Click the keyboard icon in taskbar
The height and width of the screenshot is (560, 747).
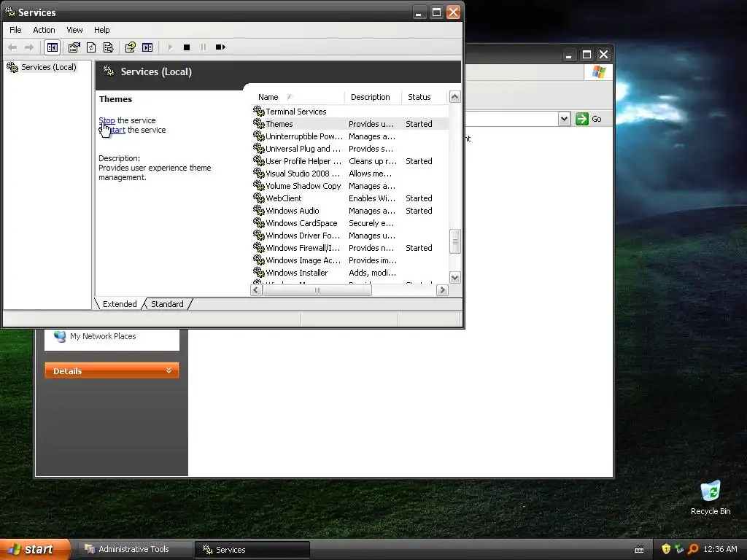click(x=639, y=550)
